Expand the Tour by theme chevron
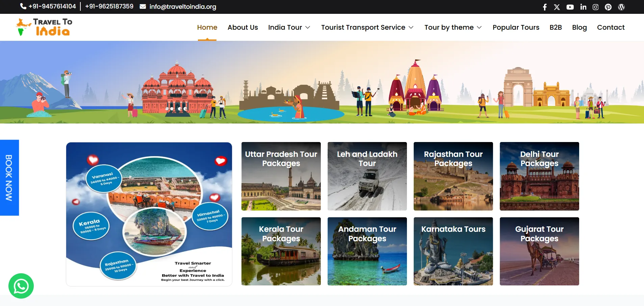The image size is (644, 306). (479, 27)
